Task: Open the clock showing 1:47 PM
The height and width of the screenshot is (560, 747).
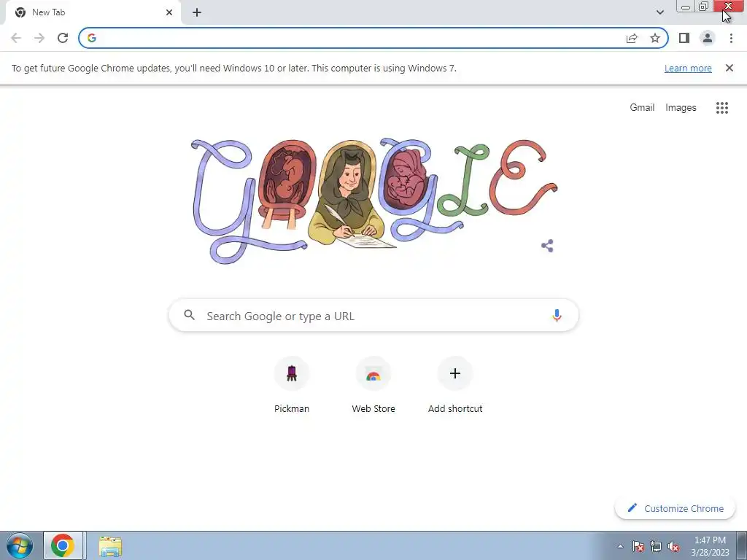Action: [x=710, y=545]
